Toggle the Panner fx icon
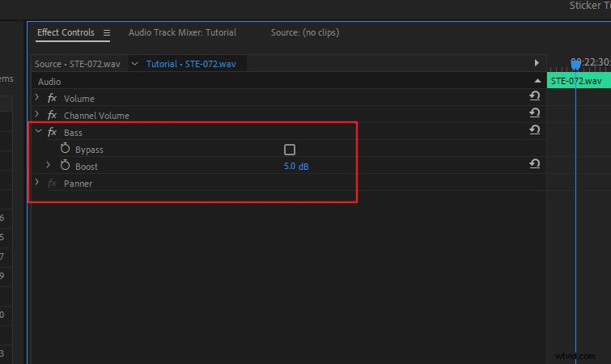 click(52, 184)
